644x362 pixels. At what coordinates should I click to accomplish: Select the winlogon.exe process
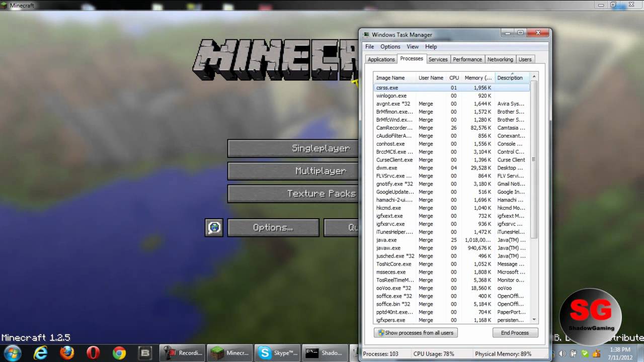[452, 96]
